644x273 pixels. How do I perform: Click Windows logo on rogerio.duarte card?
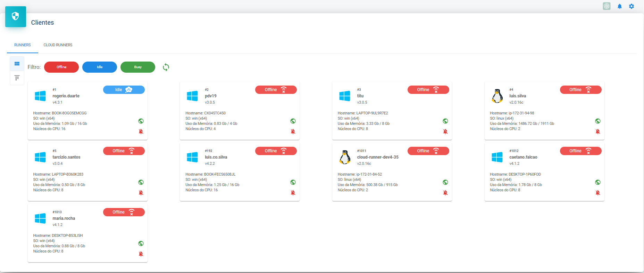pos(40,96)
